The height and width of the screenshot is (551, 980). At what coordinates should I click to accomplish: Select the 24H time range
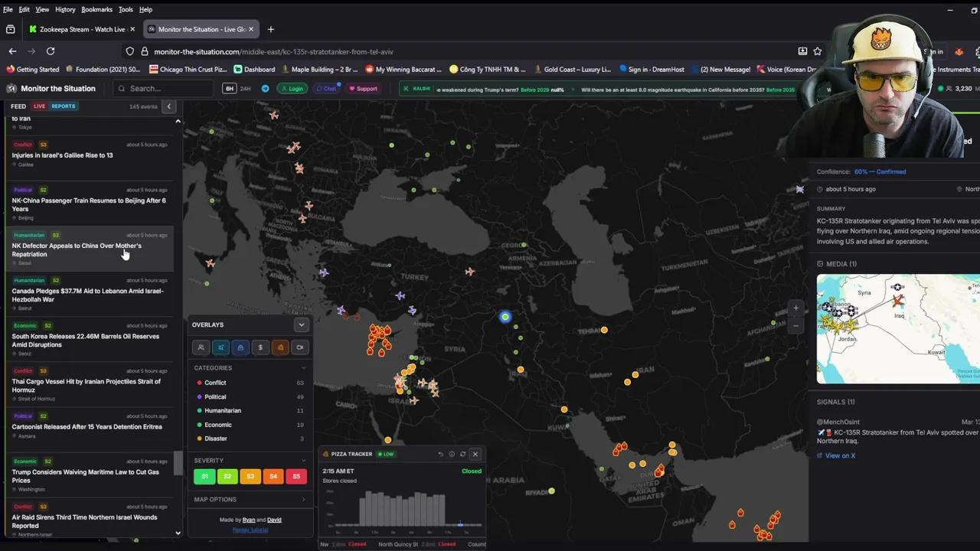click(245, 89)
